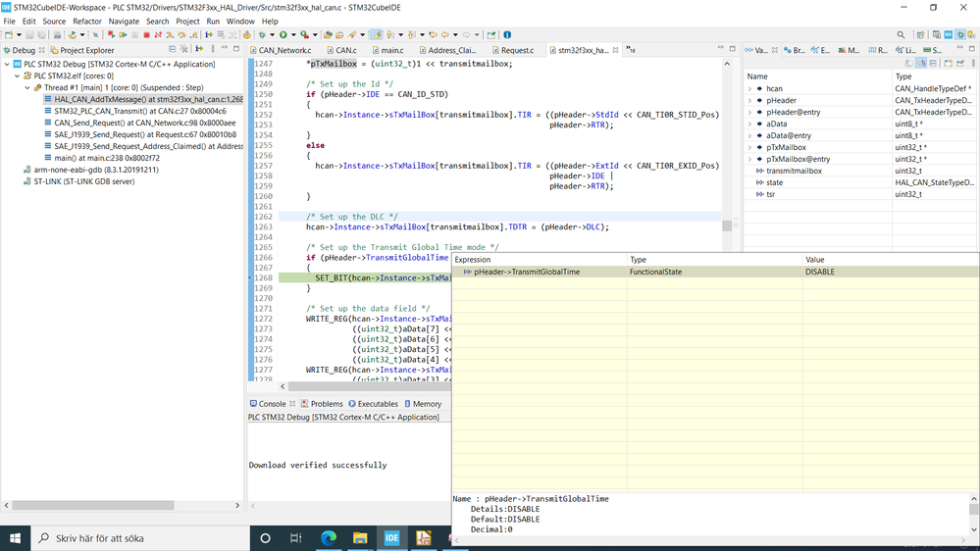Open the Refactor menu

[87, 22]
